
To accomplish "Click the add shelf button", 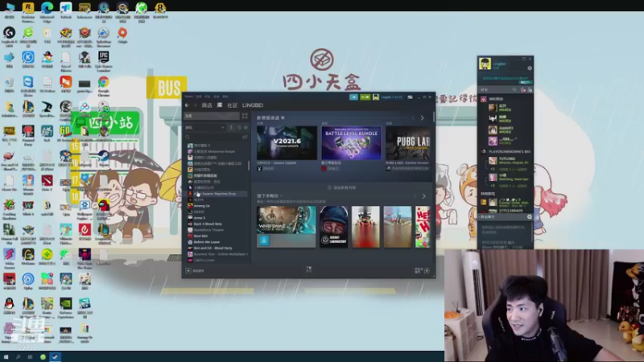I will 341,187.
